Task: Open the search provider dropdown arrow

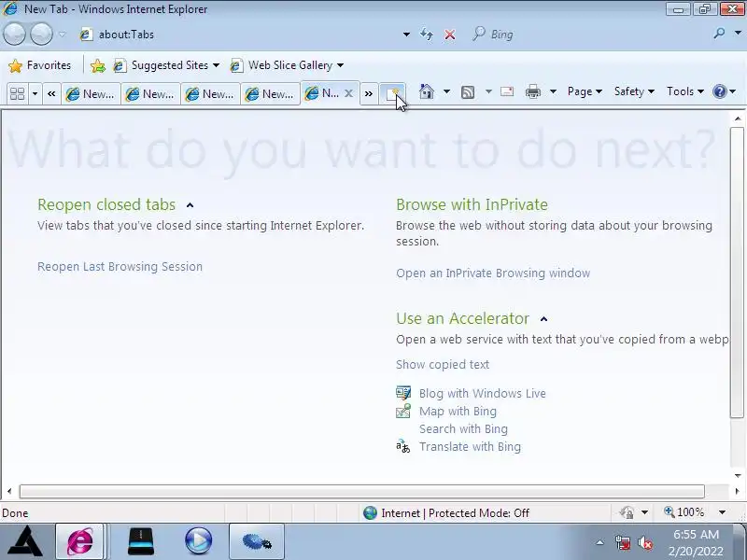Action: tap(738, 34)
